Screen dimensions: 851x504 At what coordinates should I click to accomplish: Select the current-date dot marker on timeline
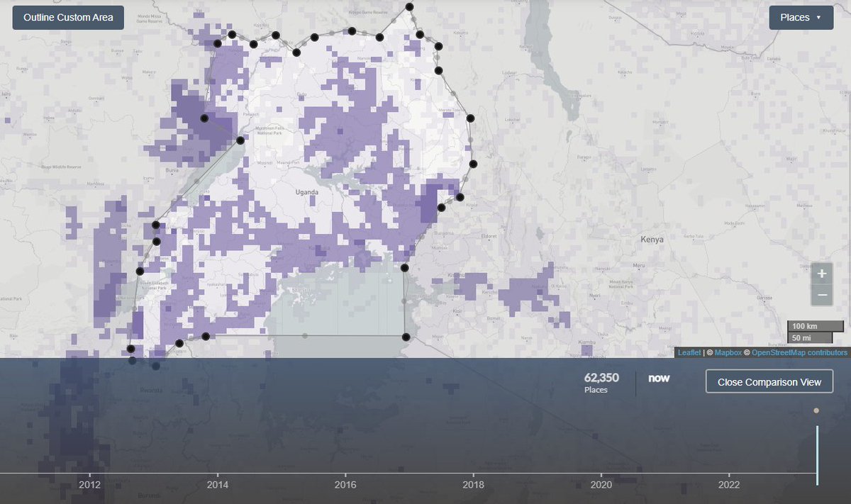click(816, 410)
